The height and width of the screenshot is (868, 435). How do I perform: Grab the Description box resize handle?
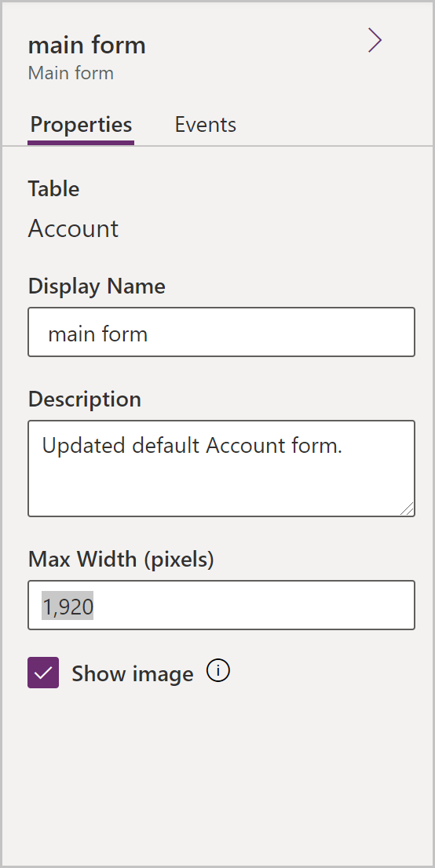[407, 509]
